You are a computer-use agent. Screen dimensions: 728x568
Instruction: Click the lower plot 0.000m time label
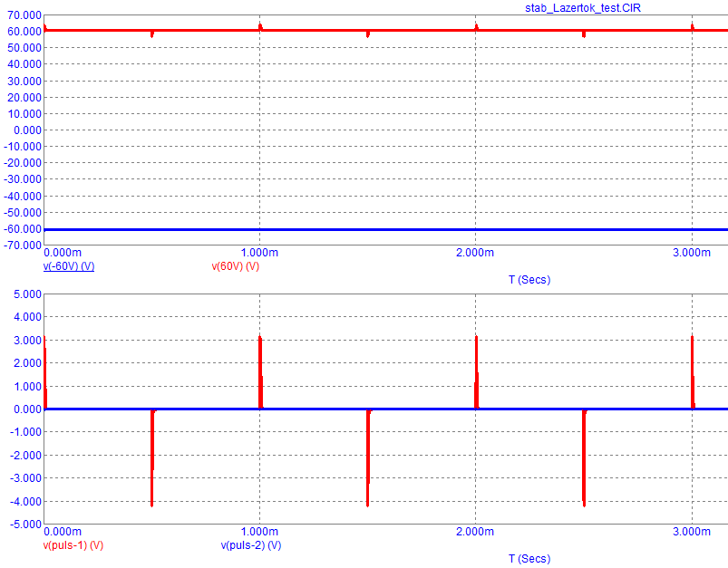63,532
